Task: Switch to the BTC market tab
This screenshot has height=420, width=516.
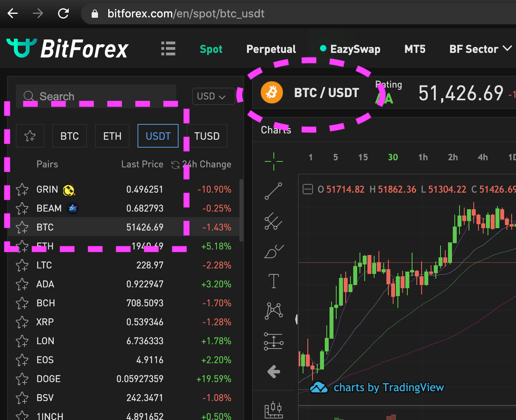Action: click(70, 136)
